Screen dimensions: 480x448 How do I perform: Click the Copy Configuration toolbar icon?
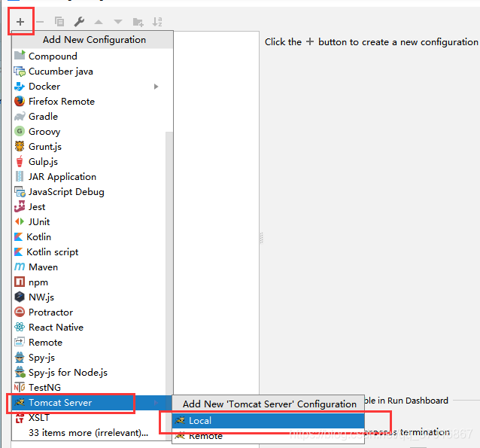click(59, 21)
